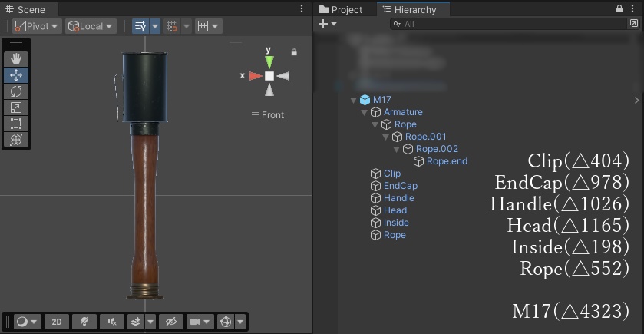Switch to the Scene tab
Screen dimensions: 644x334
[x=25, y=9]
